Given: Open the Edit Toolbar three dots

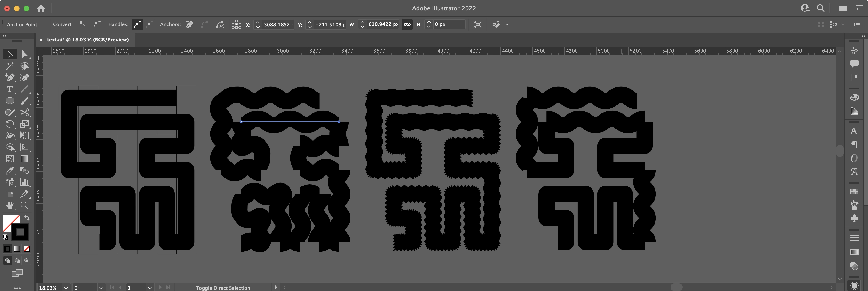Looking at the screenshot, I should tap(17, 288).
